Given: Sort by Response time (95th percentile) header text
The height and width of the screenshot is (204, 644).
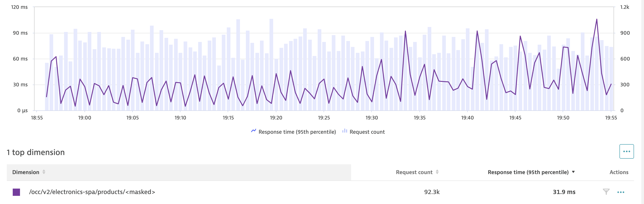Looking at the screenshot, I should click(528, 172).
